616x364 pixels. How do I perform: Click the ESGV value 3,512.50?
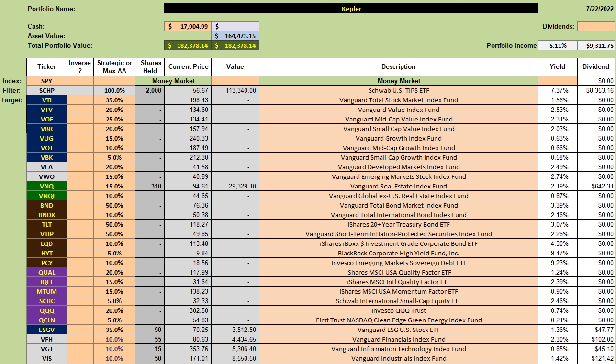click(x=235, y=330)
